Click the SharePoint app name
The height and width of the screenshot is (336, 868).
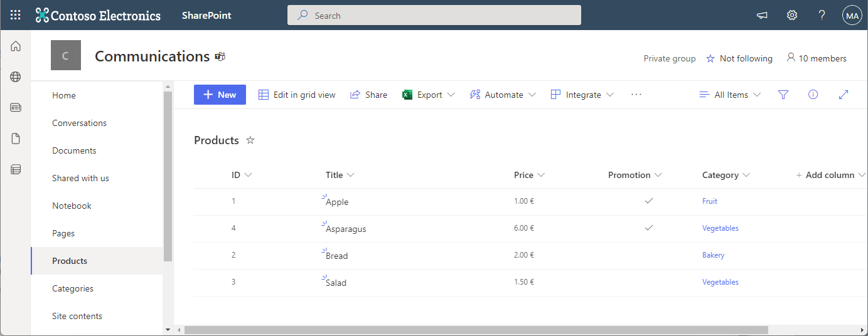206,15
